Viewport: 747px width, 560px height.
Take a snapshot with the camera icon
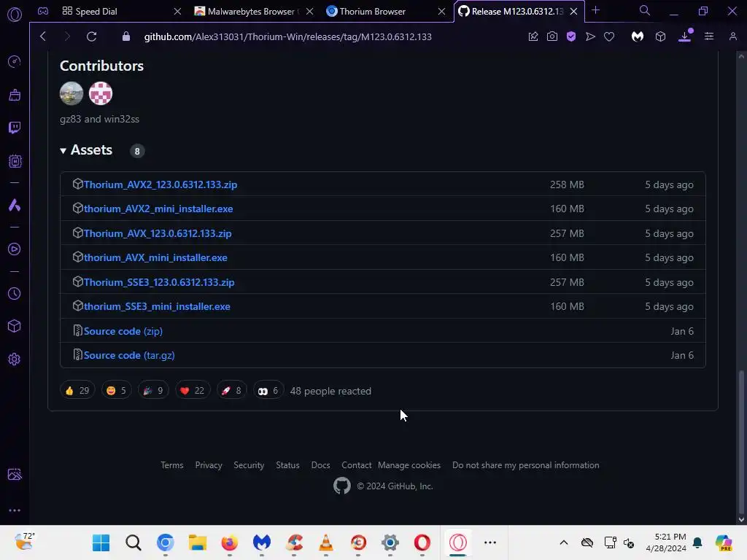coord(552,36)
